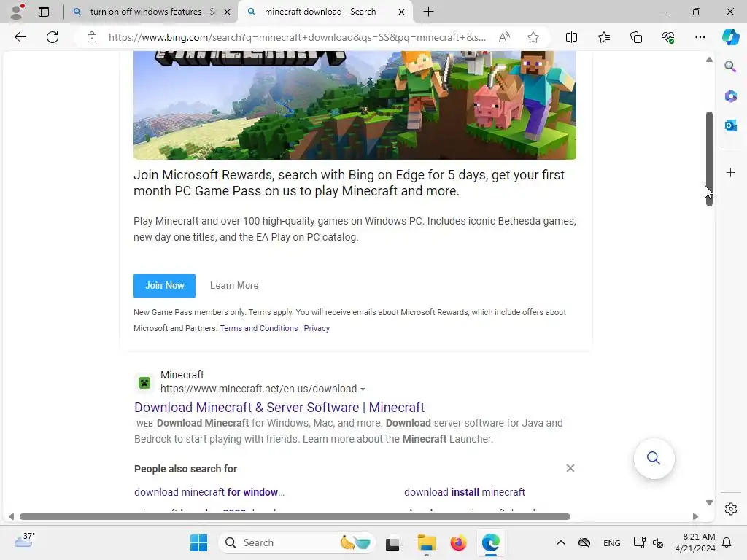The image size is (747, 560).
Task: Click the Minecraft banner image
Action: 355,105
